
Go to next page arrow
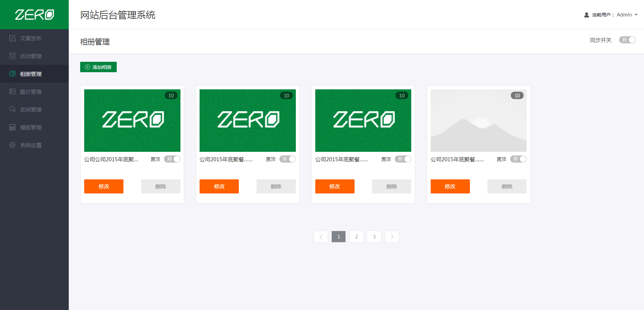pos(392,236)
